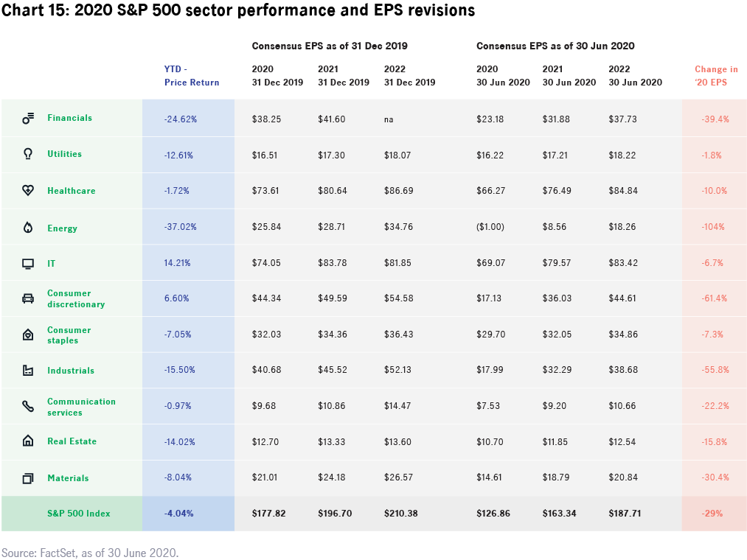Viewport: 747px width, 560px height.
Task: Select the Communication services phone icon
Action: [x=28, y=407]
